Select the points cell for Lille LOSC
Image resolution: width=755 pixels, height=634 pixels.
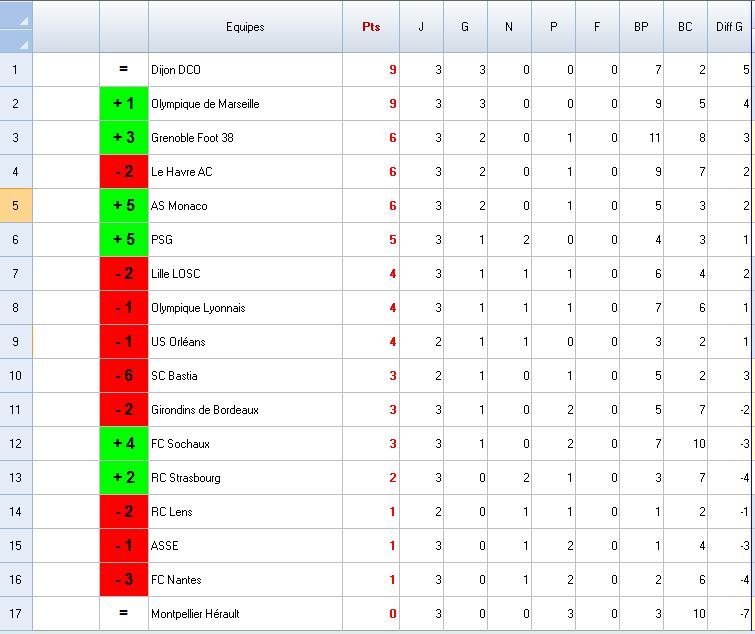(371, 274)
